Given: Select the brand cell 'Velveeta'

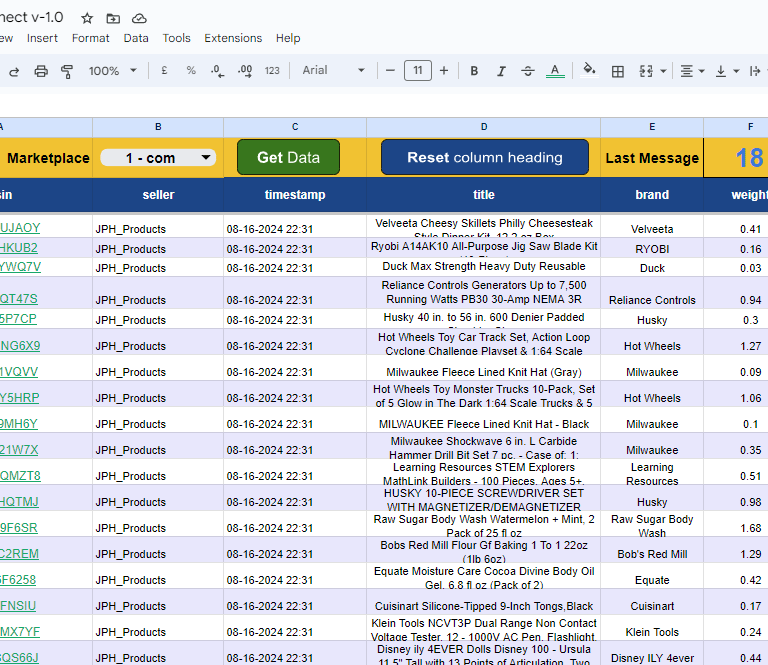Looking at the screenshot, I should 652,226.
